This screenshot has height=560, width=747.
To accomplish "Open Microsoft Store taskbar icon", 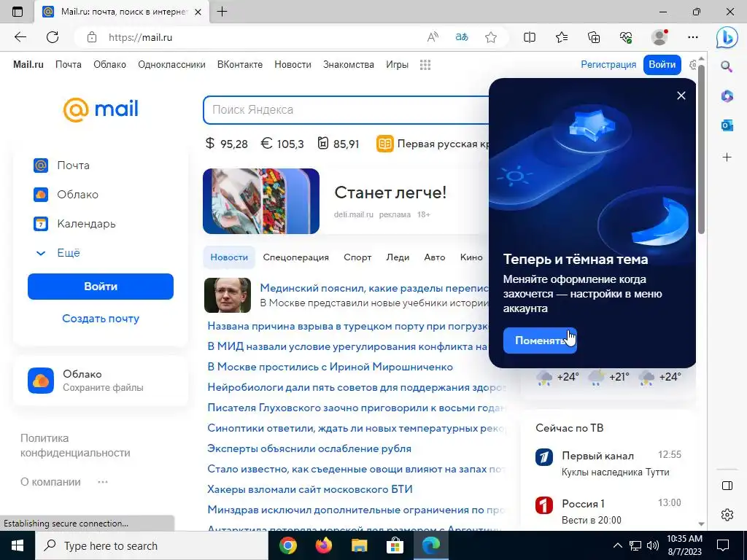I will [x=395, y=545].
